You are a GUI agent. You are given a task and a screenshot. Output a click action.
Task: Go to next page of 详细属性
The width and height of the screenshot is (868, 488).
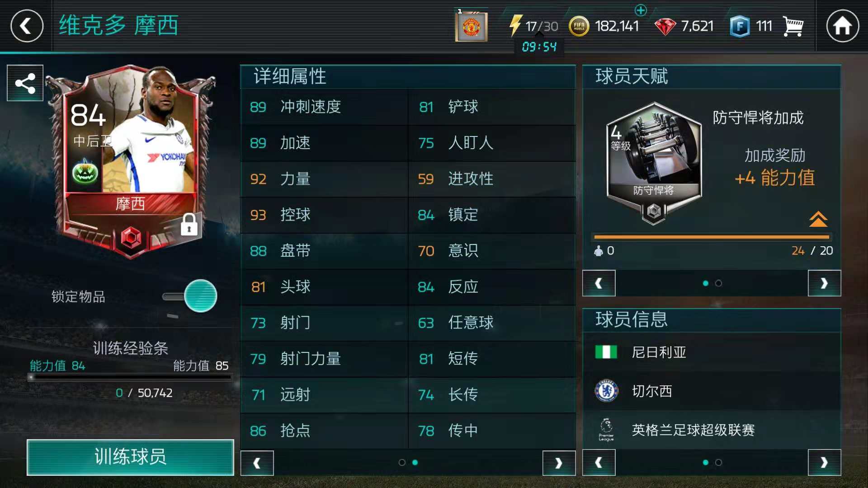[x=559, y=463]
